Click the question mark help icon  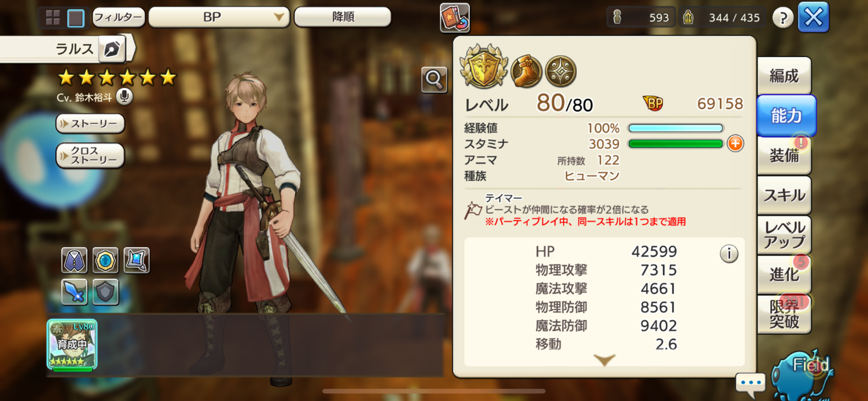click(783, 18)
